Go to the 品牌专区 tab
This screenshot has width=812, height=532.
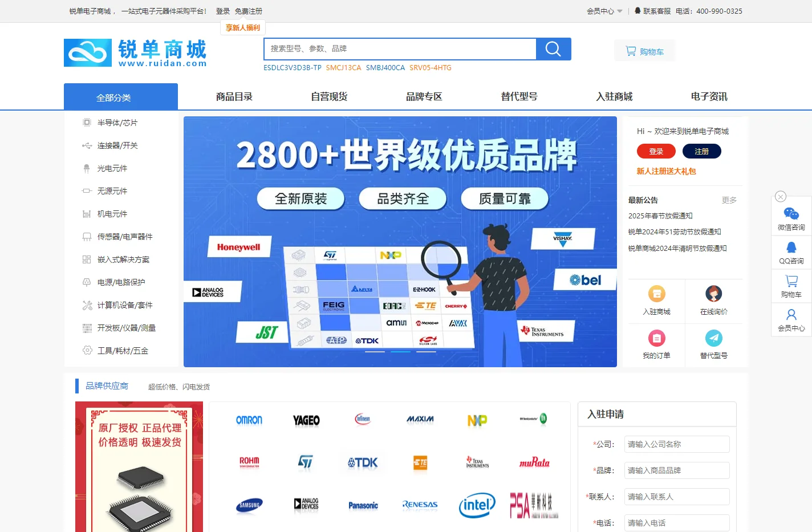[424, 96]
